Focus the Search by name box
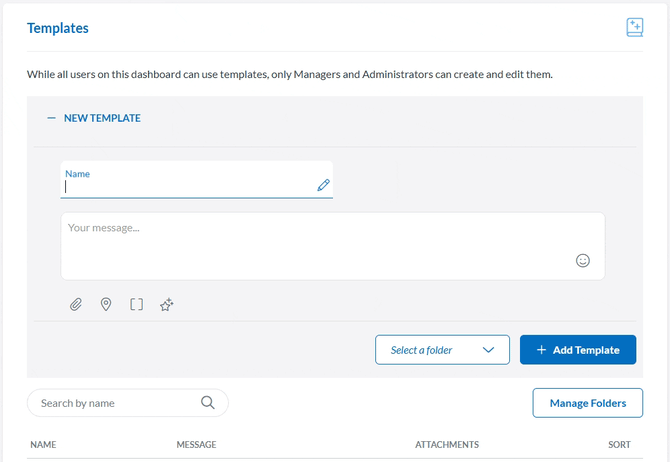 tap(115, 403)
